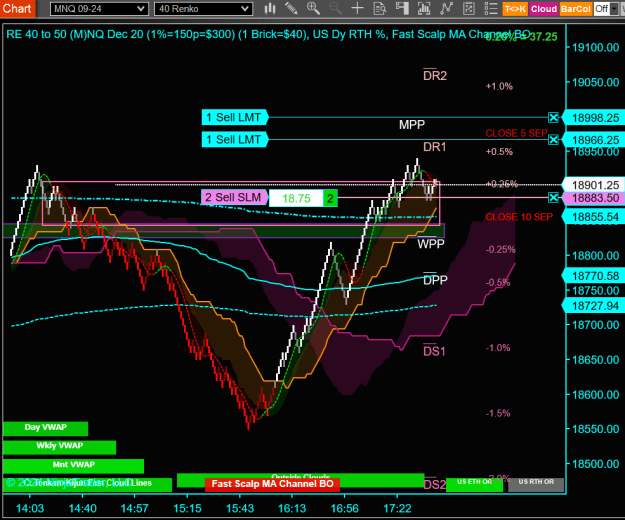Click the 18883.50 stop price marker
This screenshot has width=625, height=520.
[x=595, y=198]
